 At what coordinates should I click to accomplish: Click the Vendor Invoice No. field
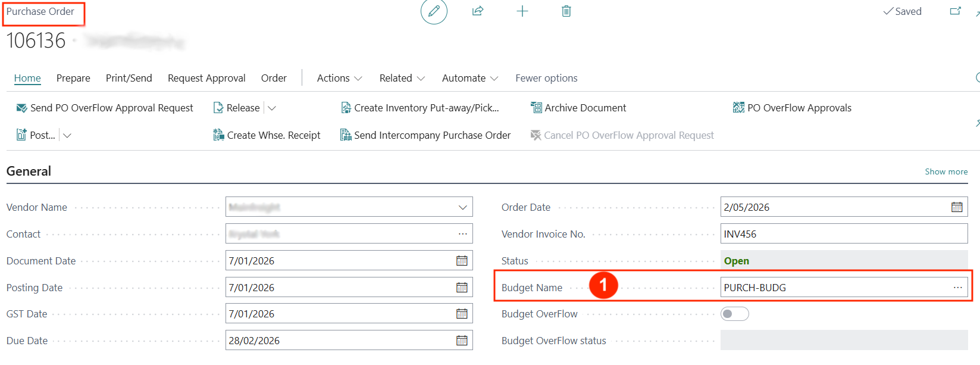(x=843, y=234)
